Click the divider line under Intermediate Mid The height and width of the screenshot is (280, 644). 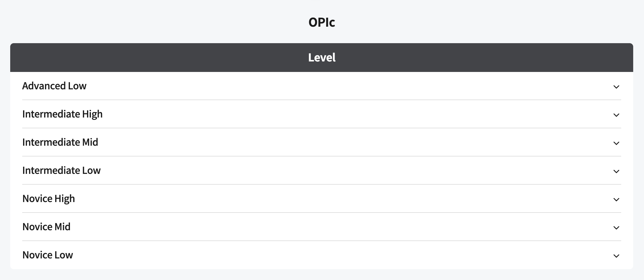click(x=322, y=156)
